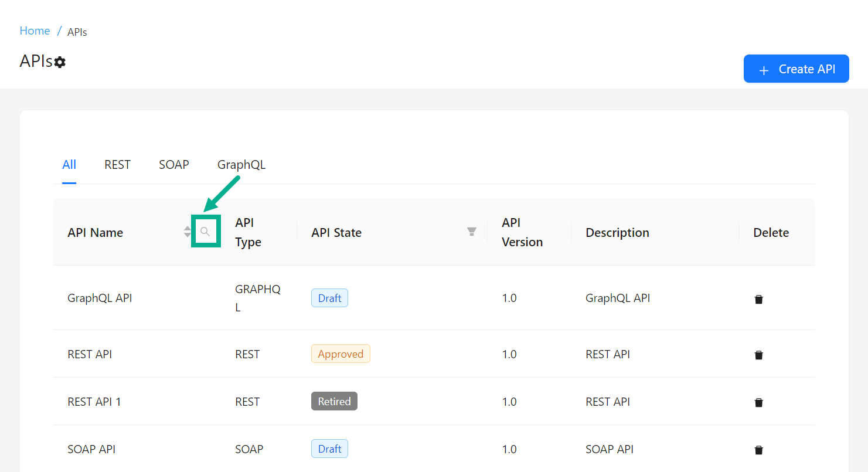Click the settings gear next to APIs
The image size is (868, 472).
click(x=60, y=62)
